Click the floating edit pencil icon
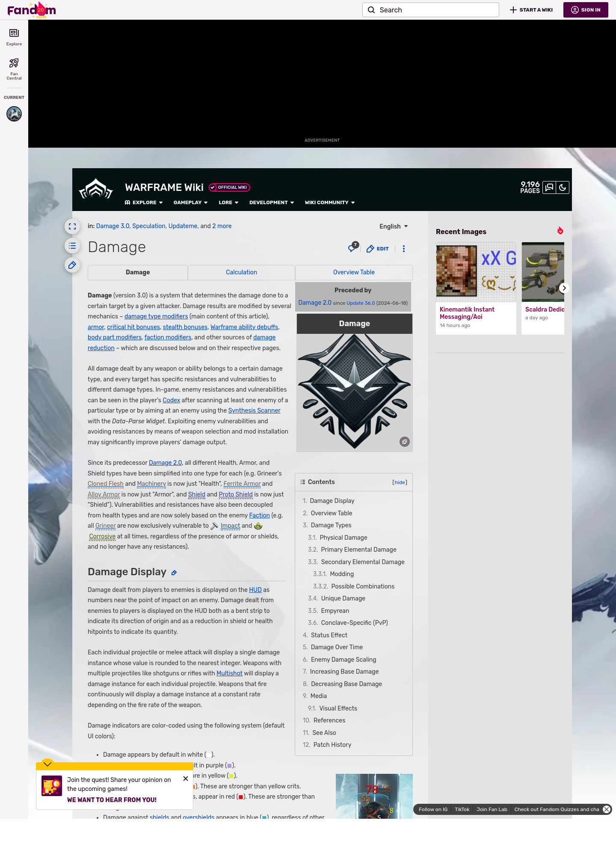This screenshot has height=856, width=616. click(x=72, y=265)
